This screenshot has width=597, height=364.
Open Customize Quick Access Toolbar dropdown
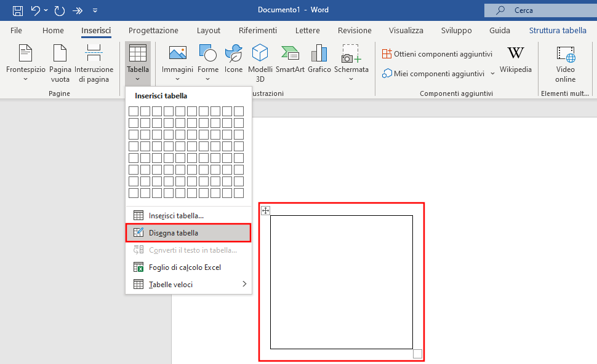[x=95, y=10]
